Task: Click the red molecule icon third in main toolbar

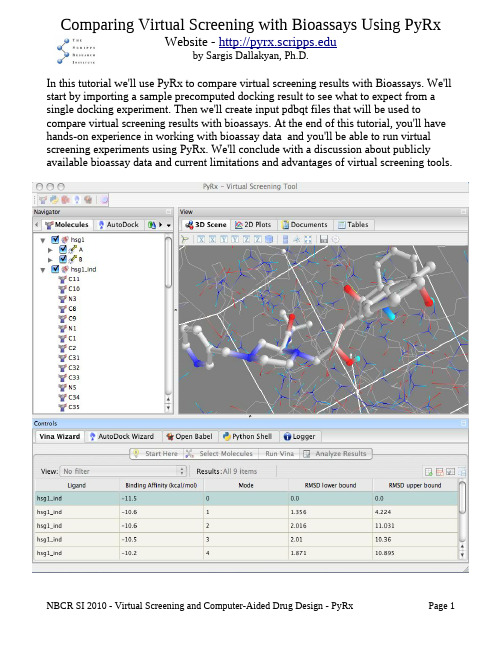Action: pos(66,200)
